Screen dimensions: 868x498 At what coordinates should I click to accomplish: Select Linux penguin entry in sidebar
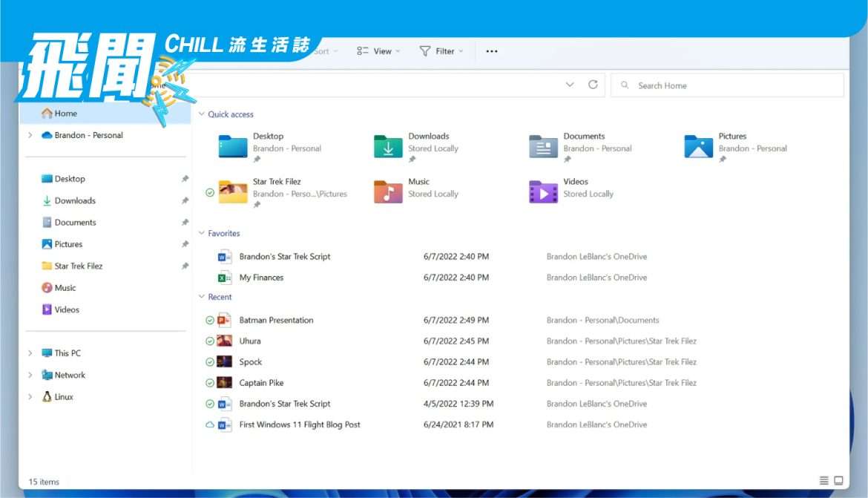[x=58, y=396]
